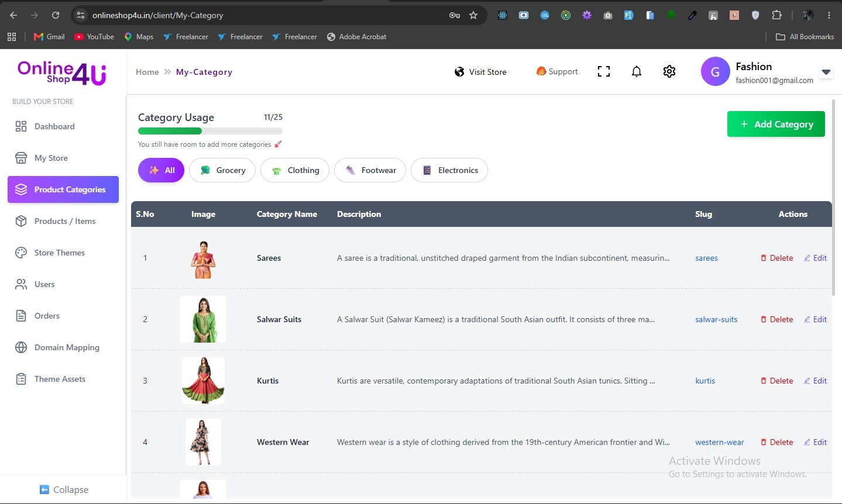Open notifications bell
Viewport: 842px width, 504px height.
pos(637,71)
